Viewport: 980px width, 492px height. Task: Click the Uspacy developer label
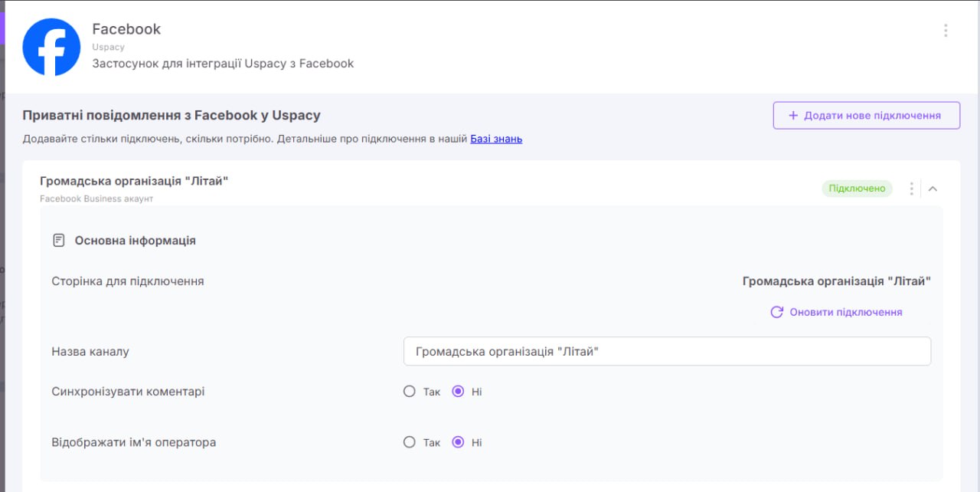coord(108,47)
